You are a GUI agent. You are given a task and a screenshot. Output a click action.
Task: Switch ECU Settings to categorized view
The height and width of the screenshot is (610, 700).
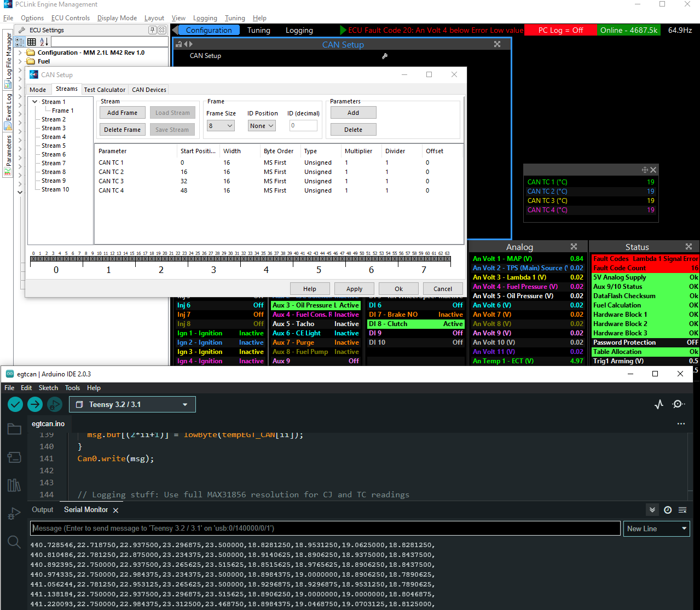click(x=20, y=42)
